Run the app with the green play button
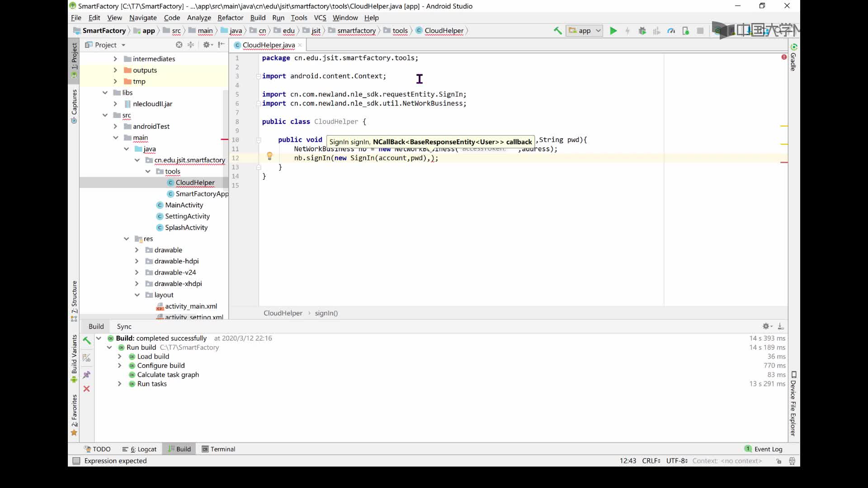Image resolution: width=868 pixels, height=488 pixels. 613,31
